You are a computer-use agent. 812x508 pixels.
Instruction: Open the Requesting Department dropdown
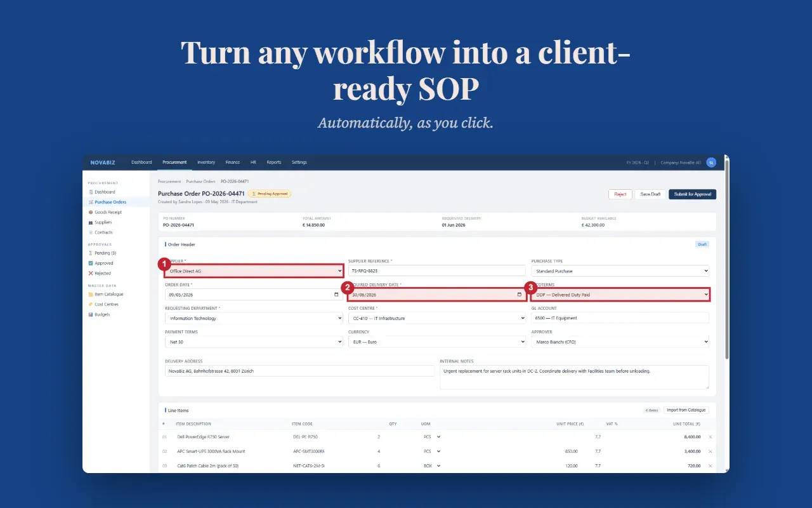254,318
